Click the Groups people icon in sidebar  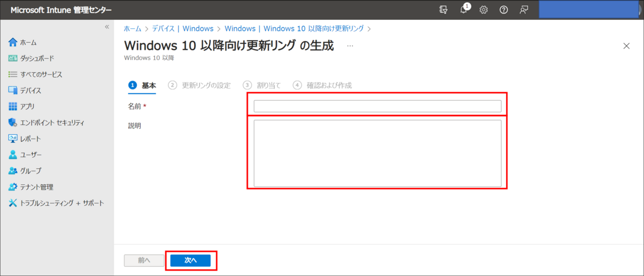pos(13,171)
